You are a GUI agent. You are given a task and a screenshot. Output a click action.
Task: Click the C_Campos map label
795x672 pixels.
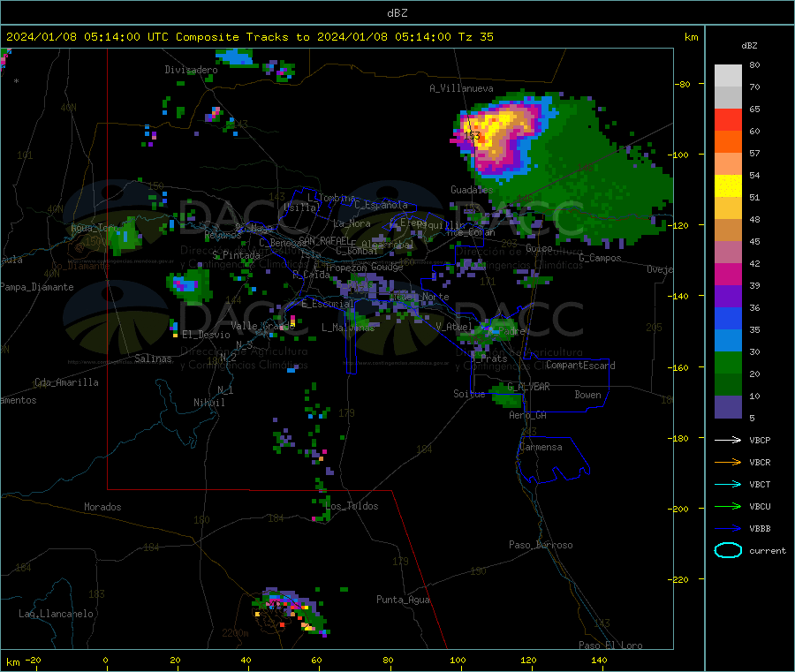pos(600,258)
